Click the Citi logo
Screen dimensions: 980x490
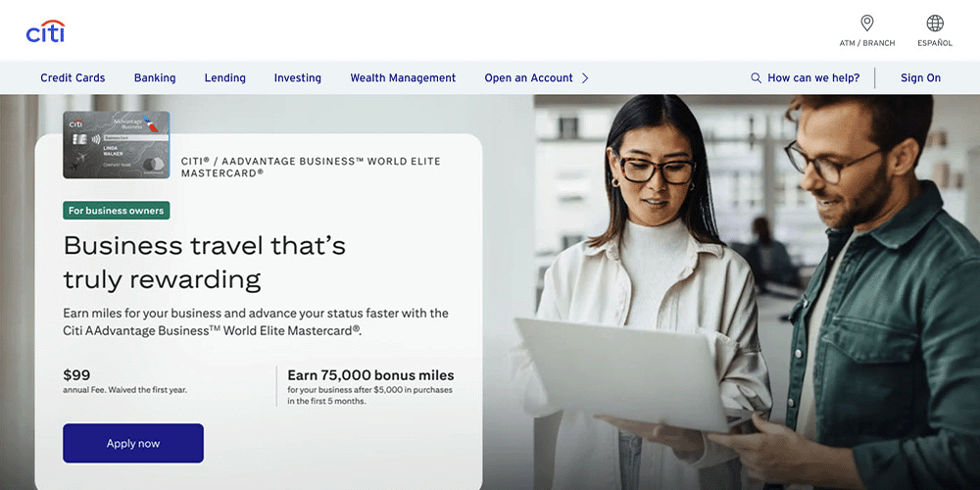pyautogui.click(x=45, y=31)
